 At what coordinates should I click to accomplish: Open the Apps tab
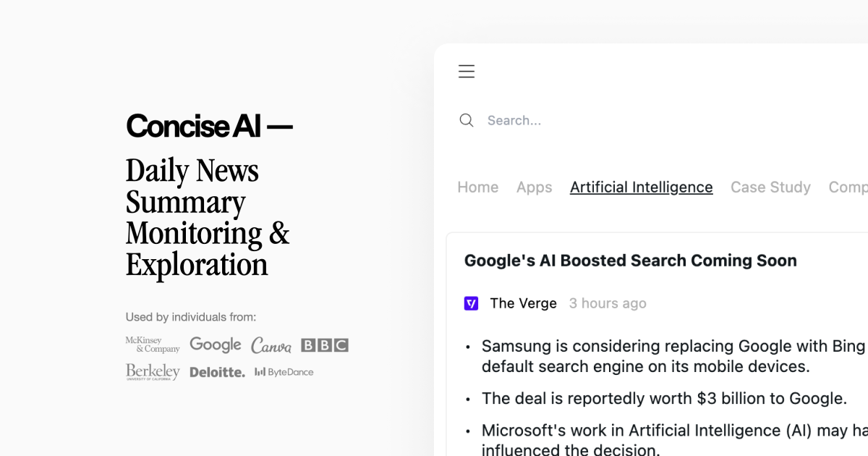[534, 187]
